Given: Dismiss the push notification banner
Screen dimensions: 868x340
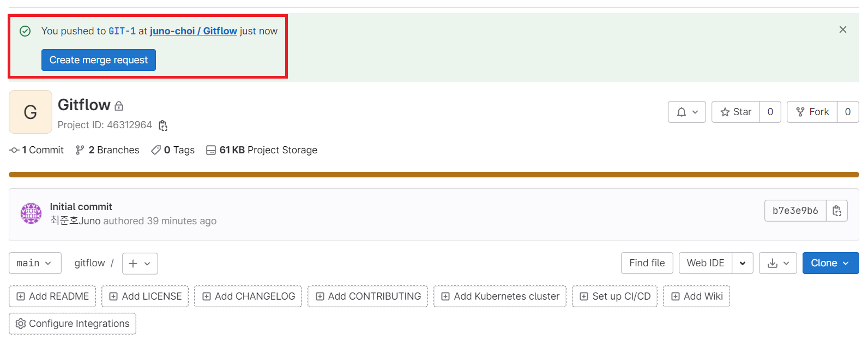Looking at the screenshot, I should click(x=843, y=29).
